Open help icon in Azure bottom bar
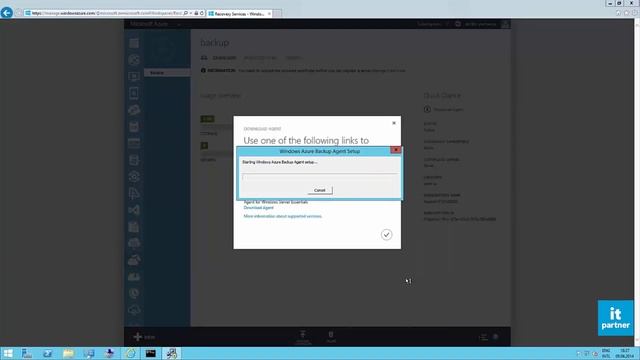The width and height of the screenshot is (640, 360). tap(496, 337)
